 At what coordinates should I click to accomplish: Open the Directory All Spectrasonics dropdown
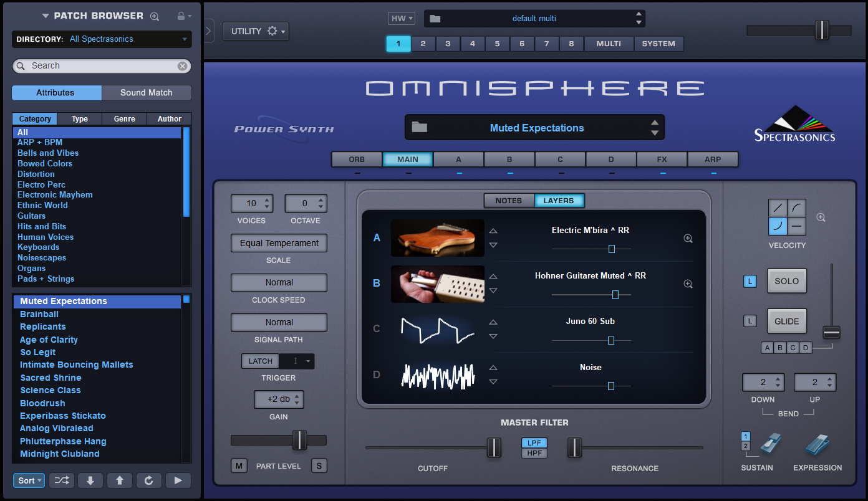pos(102,39)
